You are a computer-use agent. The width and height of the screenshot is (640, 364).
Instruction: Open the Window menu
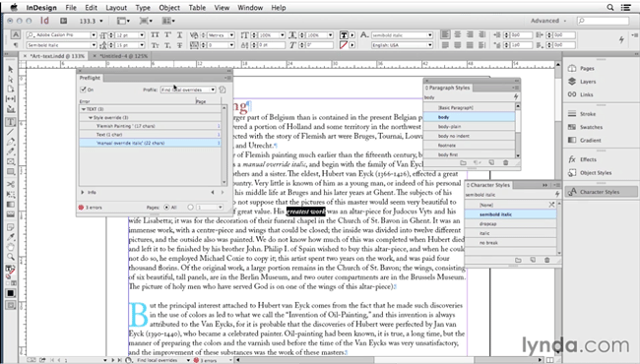coord(250,7)
